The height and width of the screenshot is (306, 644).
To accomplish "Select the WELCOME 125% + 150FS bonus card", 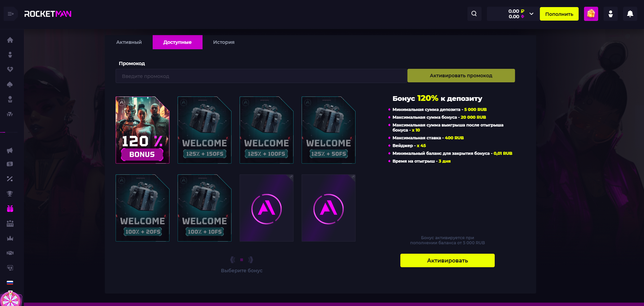I will pyautogui.click(x=205, y=130).
